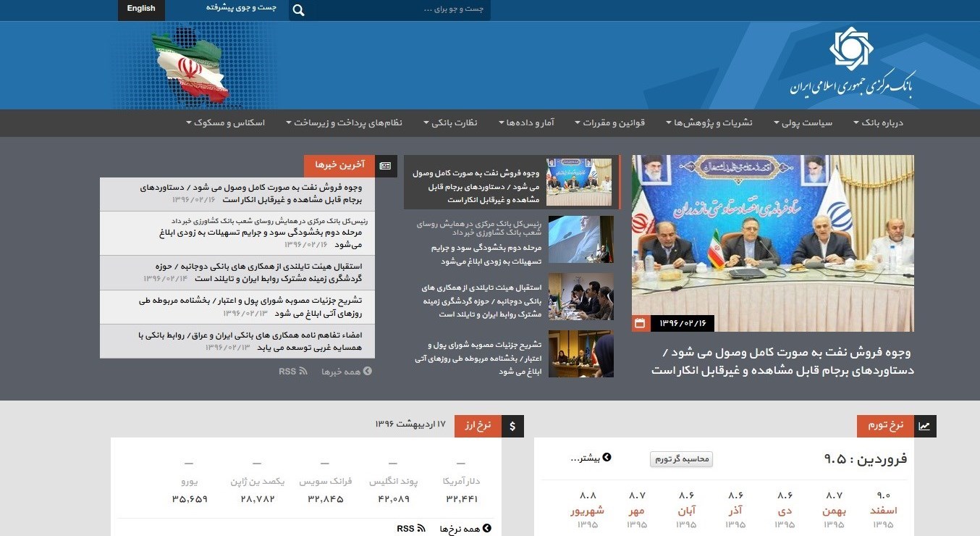
Task: Click the chart icon beside نرخ تورم
Action: tap(924, 426)
